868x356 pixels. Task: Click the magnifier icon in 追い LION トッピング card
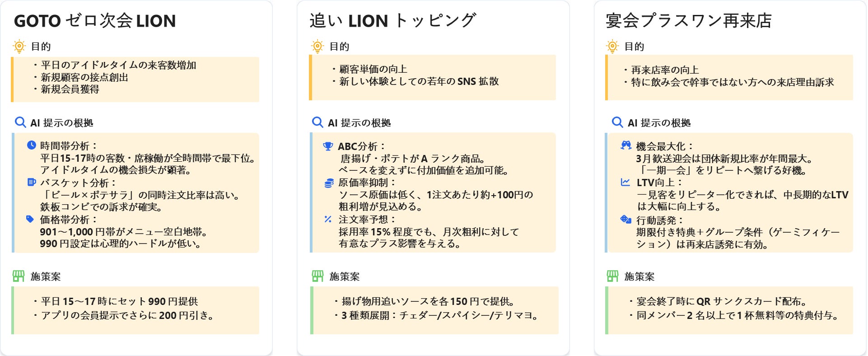(317, 122)
